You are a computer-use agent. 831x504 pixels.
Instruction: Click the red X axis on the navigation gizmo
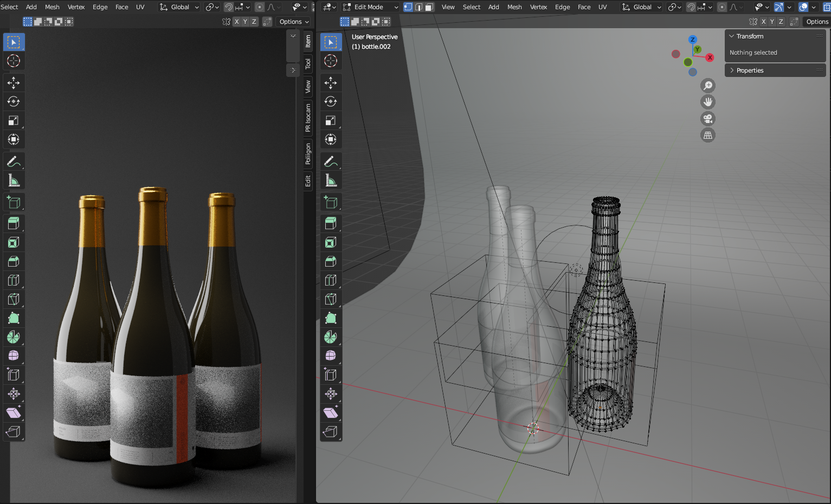[710, 57]
